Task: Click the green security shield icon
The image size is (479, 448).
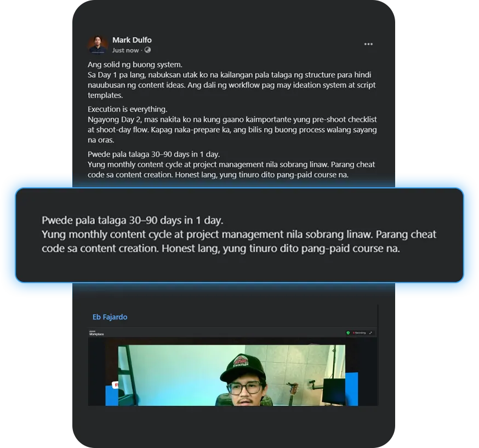Action: tap(347, 333)
